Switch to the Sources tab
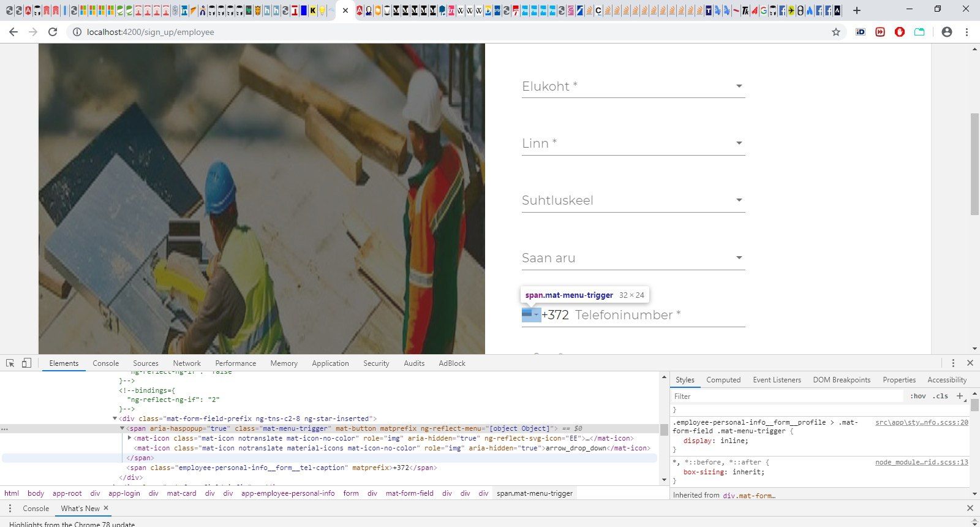 tap(146, 363)
